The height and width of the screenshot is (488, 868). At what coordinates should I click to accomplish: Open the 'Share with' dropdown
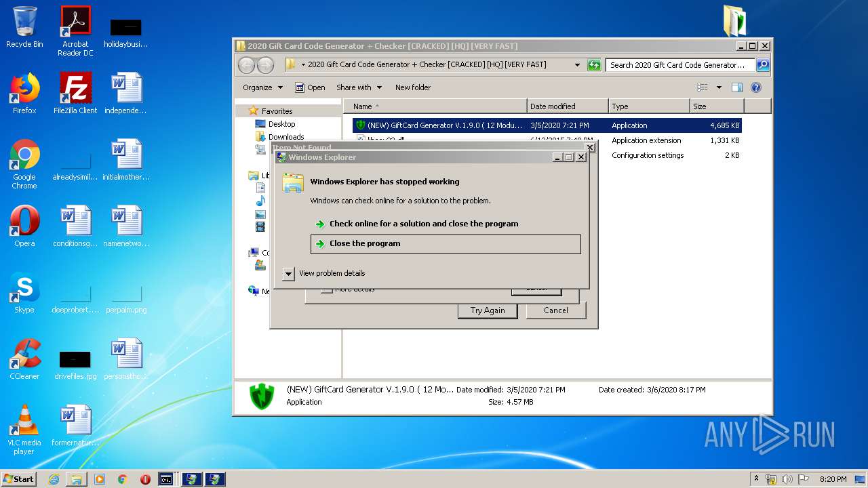click(x=359, y=87)
